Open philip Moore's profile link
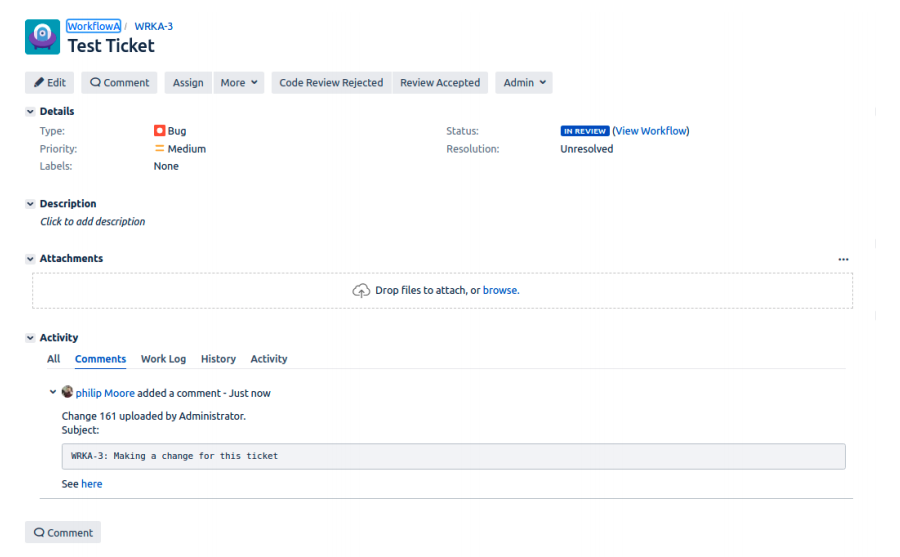 click(x=105, y=393)
